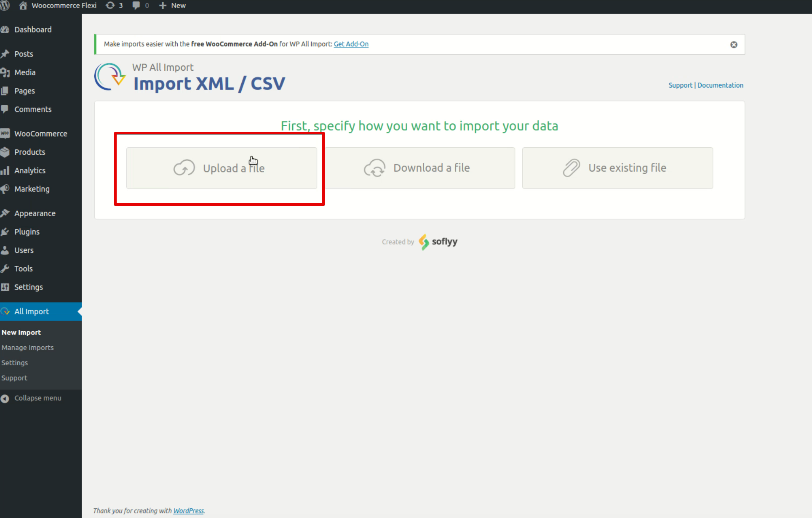
Task: Click Woocommerce Flexi site name
Action: click(x=64, y=5)
